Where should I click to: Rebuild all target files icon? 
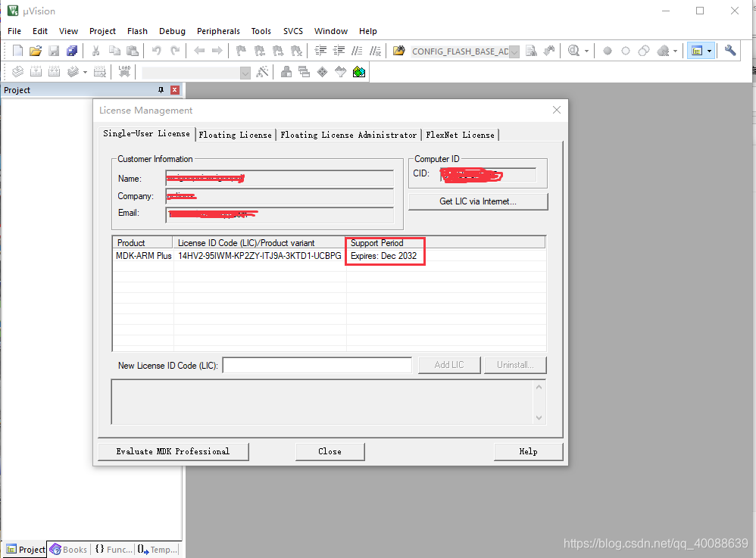[54, 72]
